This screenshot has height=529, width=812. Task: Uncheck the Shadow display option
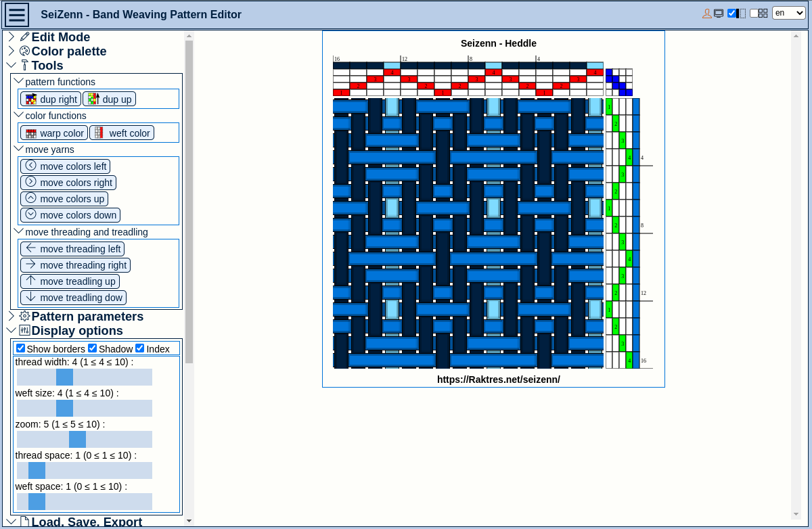point(92,348)
